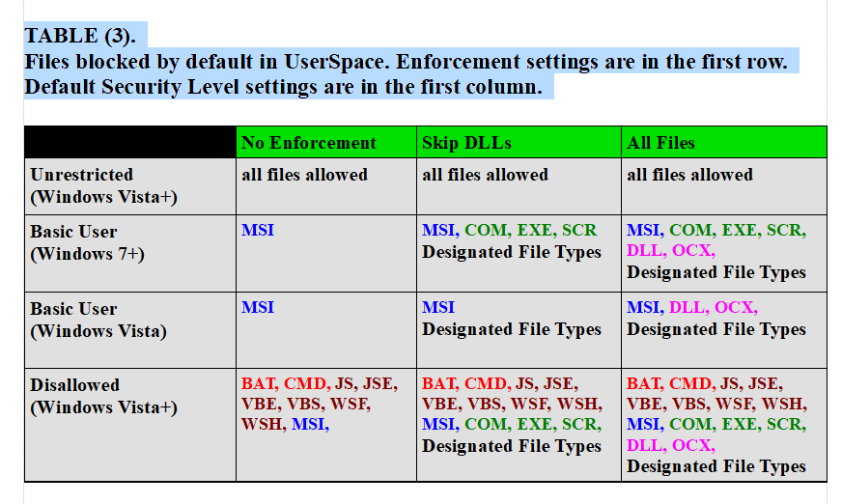The height and width of the screenshot is (504, 842).
Task: Click "BAT, CMD, JS, JSE," in Disallowed No Enforcement cell
Action: click(320, 383)
